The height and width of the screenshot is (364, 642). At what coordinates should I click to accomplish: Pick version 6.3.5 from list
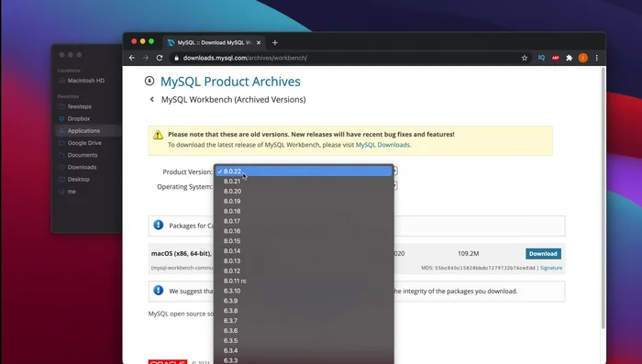tap(304, 341)
